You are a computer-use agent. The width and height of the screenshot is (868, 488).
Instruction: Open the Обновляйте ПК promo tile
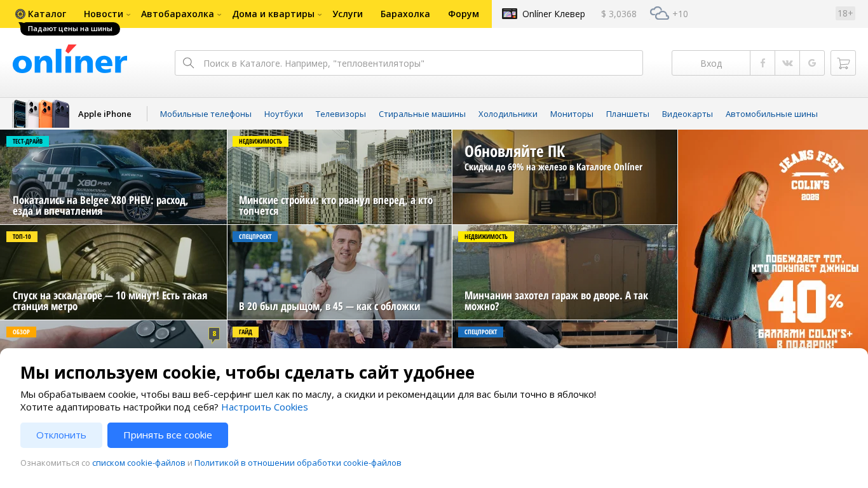pyautogui.click(x=565, y=177)
